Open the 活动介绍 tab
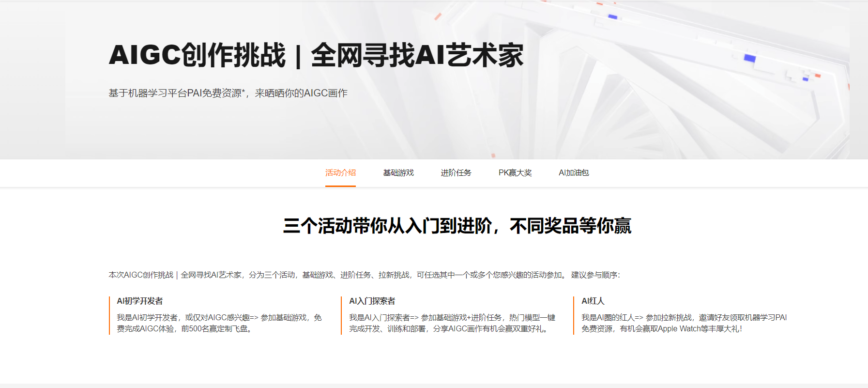This screenshot has height=388, width=868. 340,173
